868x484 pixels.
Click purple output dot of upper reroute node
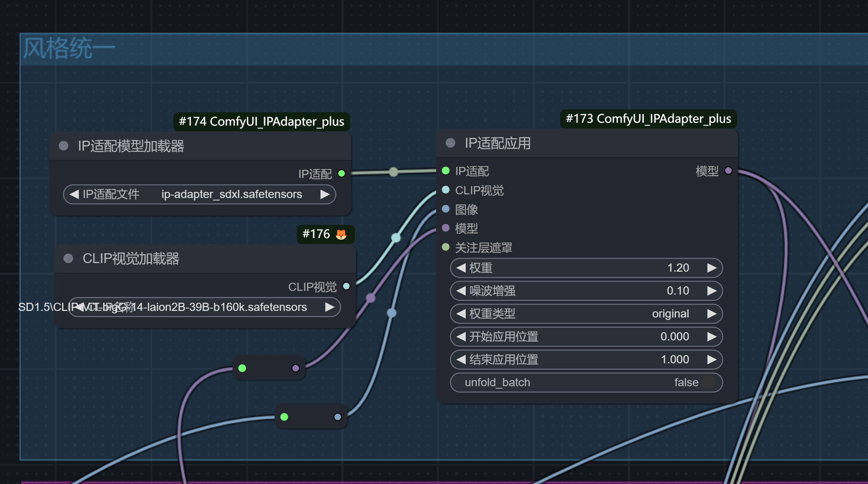point(295,368)
